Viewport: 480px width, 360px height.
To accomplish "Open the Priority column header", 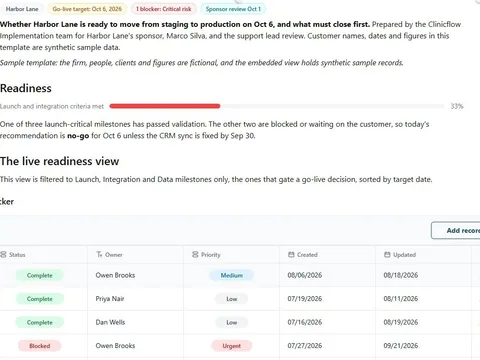I will point(231,255).
